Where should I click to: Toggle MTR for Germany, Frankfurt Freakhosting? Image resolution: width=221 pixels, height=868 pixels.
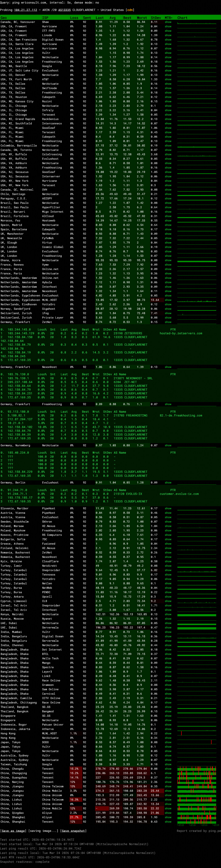click(168, 404)
